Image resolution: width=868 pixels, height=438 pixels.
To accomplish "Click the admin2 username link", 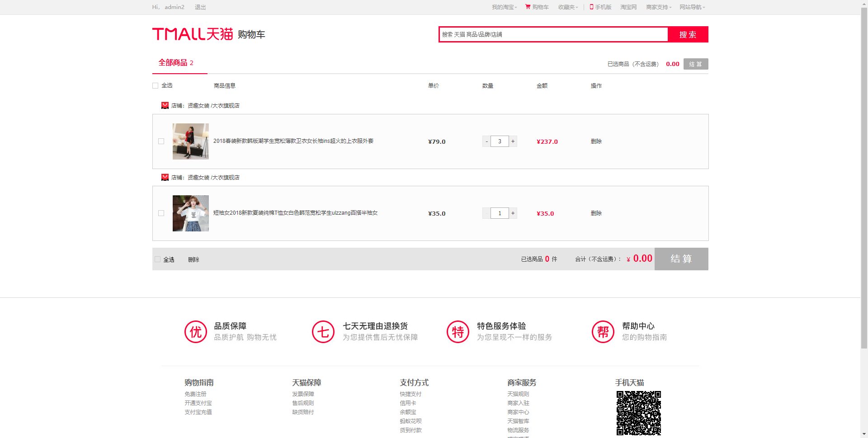I will 175,7.
